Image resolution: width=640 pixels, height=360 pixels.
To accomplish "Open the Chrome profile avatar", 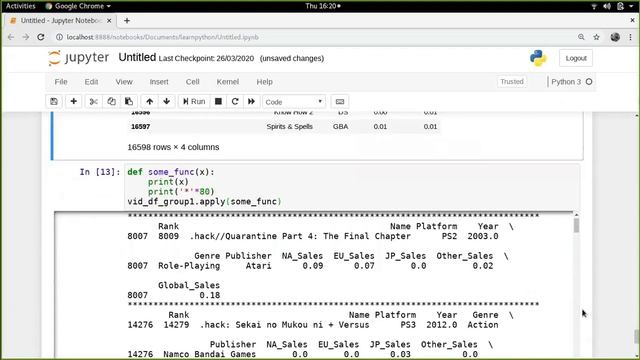I will [615, 37].
